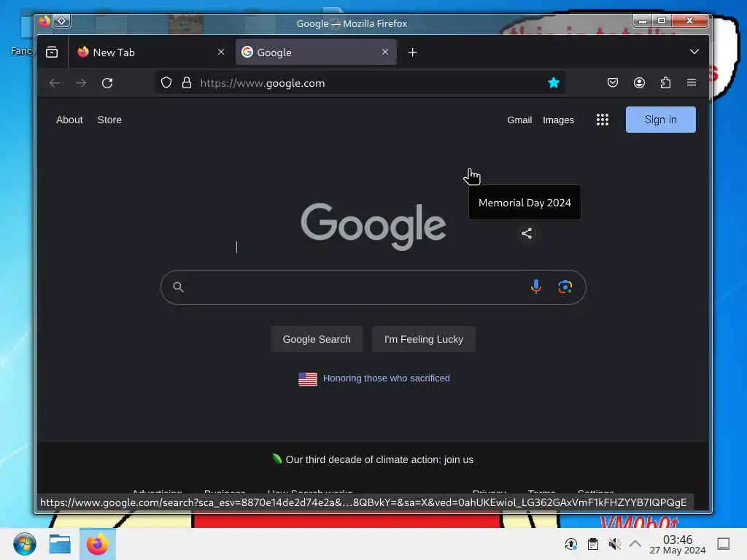Close the New Tab tab
The height and width of the screenshot is (560, 747).
click(220, 52)
